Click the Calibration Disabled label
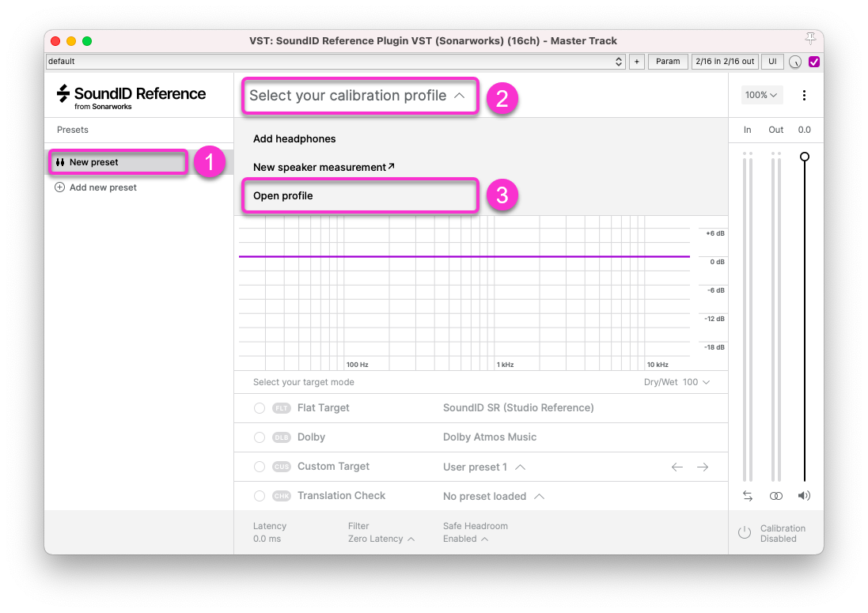Screen dimensions: 868x613 pyautogui.click(x=783, y=533)
